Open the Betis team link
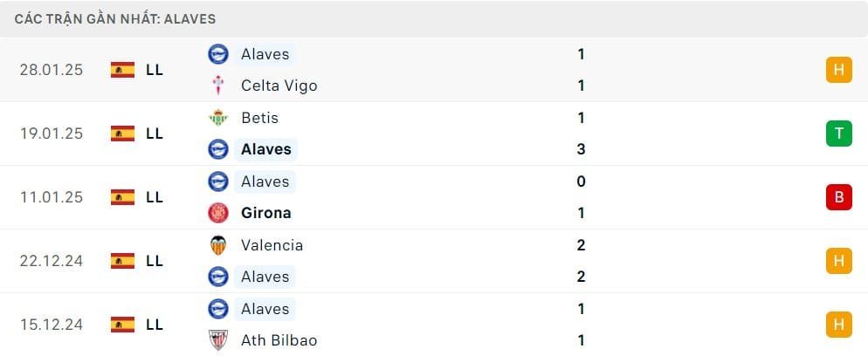This screenshot has height=356, width=868. pyautogui.click(x=259, y=118)
